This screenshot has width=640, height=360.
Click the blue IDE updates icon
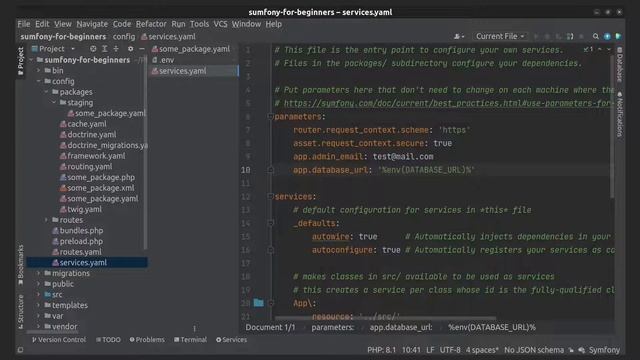[x=607, y=36]
